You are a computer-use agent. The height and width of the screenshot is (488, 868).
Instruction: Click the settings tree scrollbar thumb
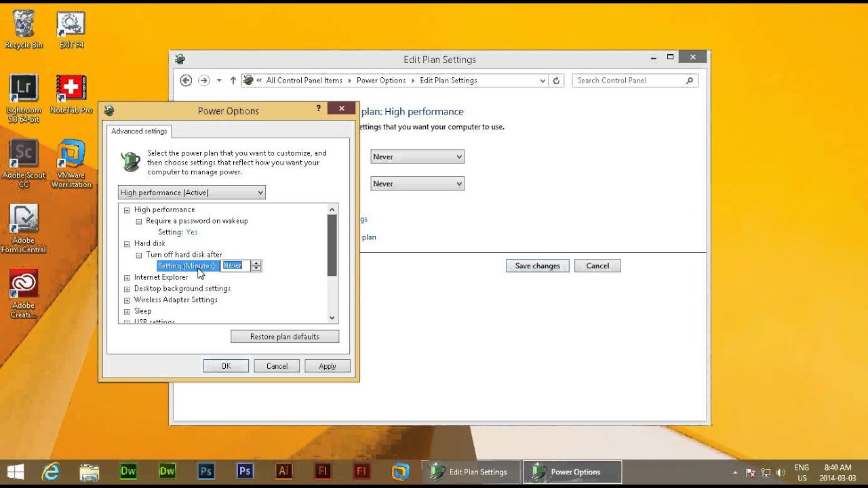[332, 245]
